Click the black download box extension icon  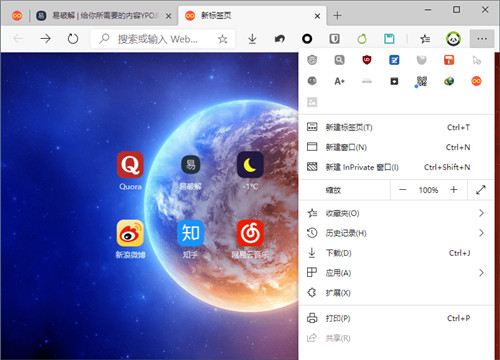(x=394, y=81)
